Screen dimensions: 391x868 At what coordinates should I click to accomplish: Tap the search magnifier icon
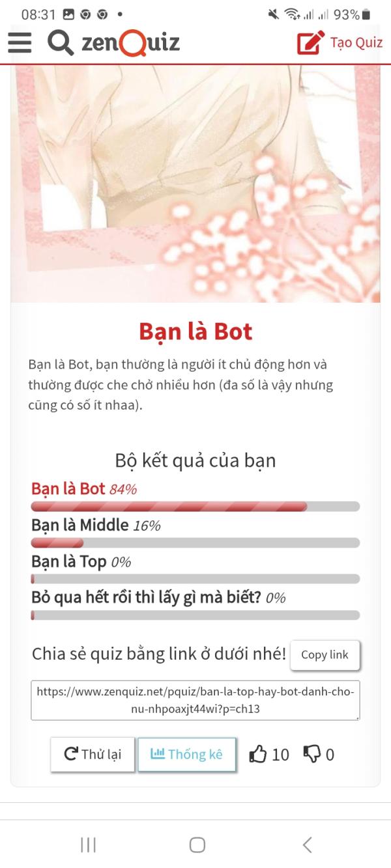[61, 43]
